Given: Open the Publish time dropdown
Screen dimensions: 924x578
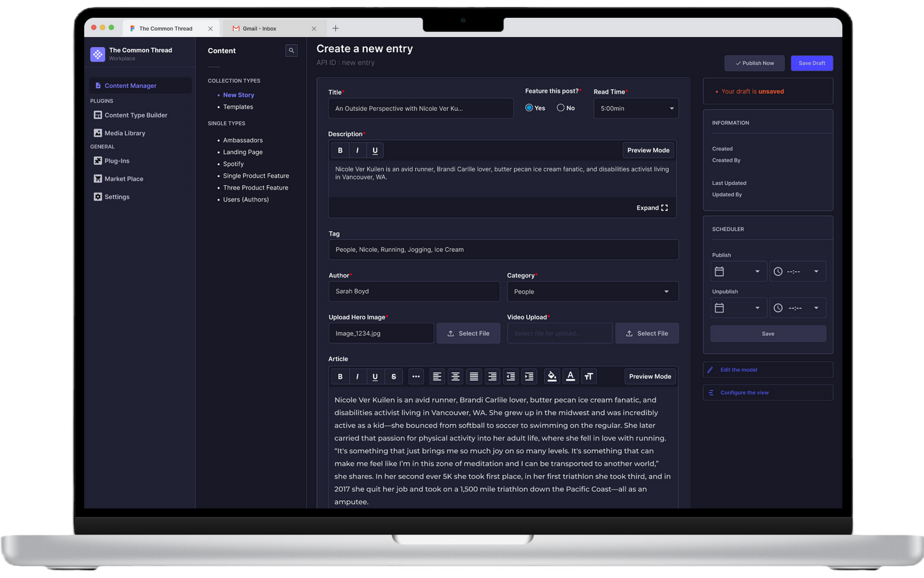Looking at the screenshot, I should (x=798, y=271).
